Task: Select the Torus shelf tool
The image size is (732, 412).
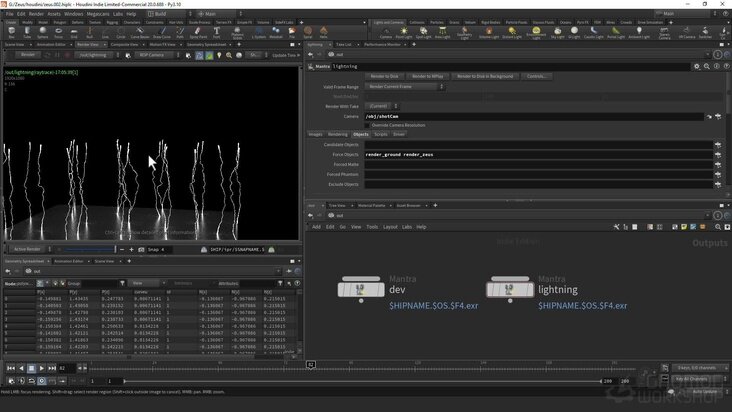Action: 58,32
